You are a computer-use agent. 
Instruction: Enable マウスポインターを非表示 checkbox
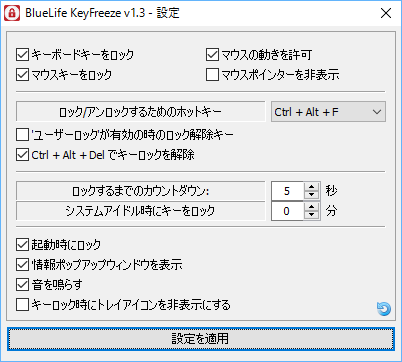(212, 75)
